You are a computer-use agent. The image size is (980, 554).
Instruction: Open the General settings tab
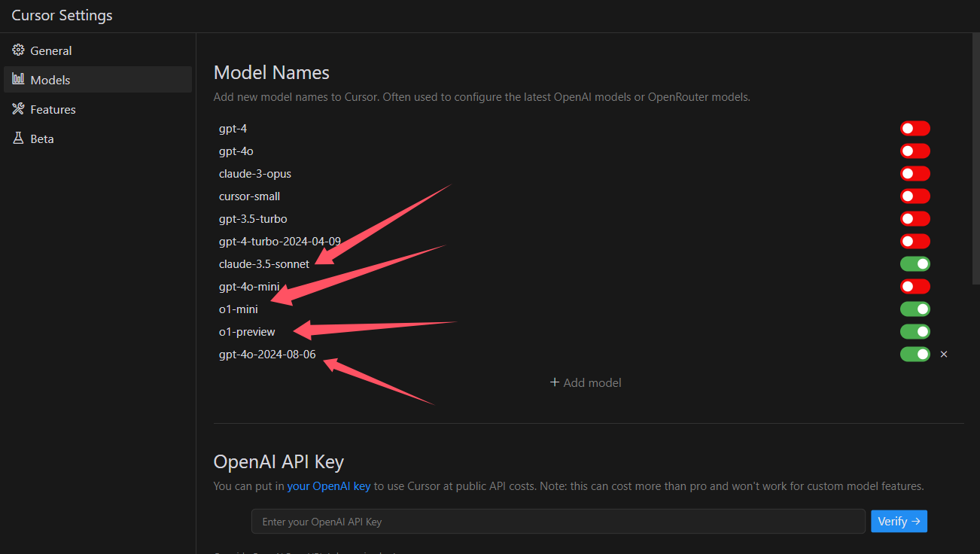pyautogui.click(x=98, y=50)
